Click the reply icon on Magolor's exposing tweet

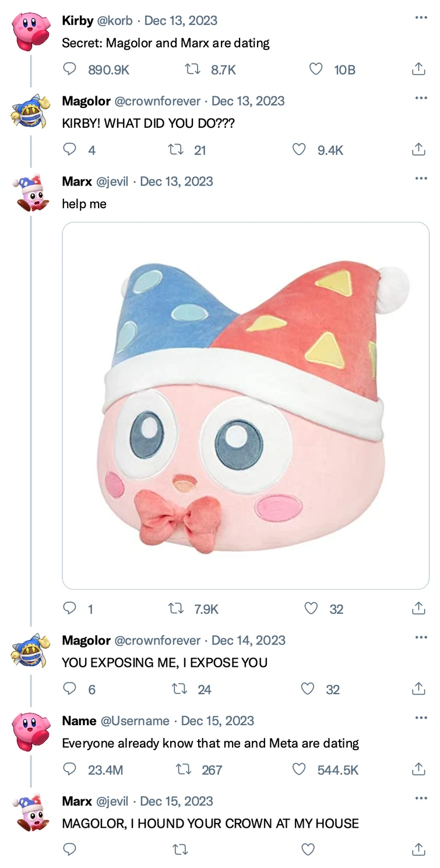(x=69, y=689)
